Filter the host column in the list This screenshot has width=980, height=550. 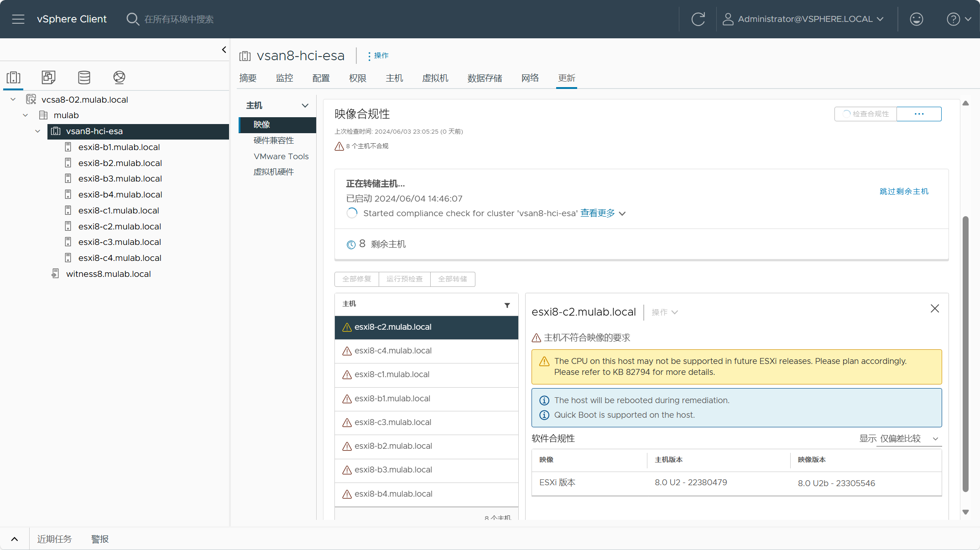click(507, 305)
